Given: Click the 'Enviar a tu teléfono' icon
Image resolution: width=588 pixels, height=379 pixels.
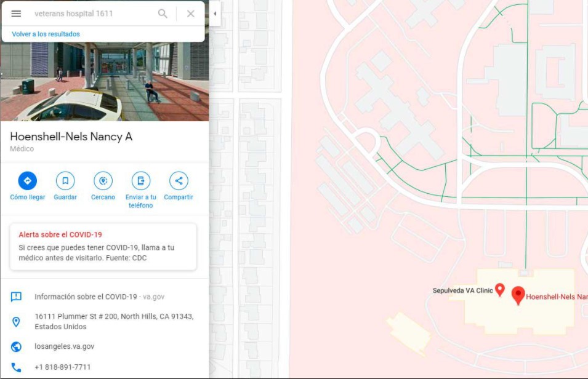Looking at the screenshot, I should [141, 181].
